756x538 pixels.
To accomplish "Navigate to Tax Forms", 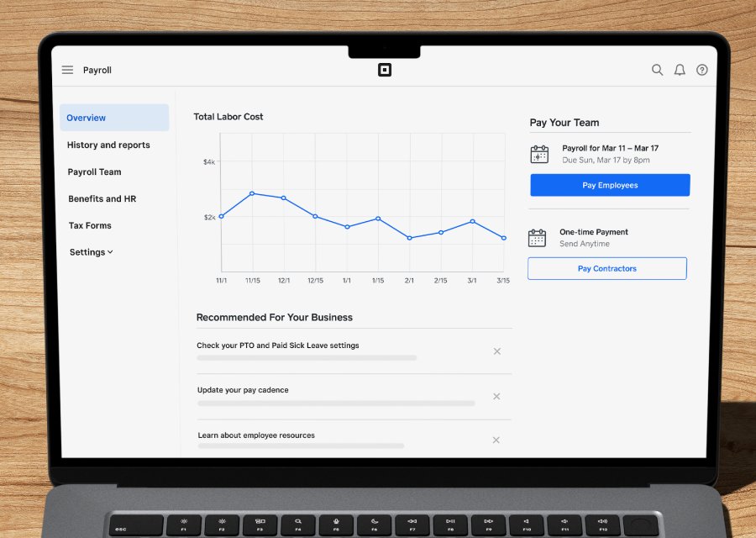I will (x=90, y=225).
